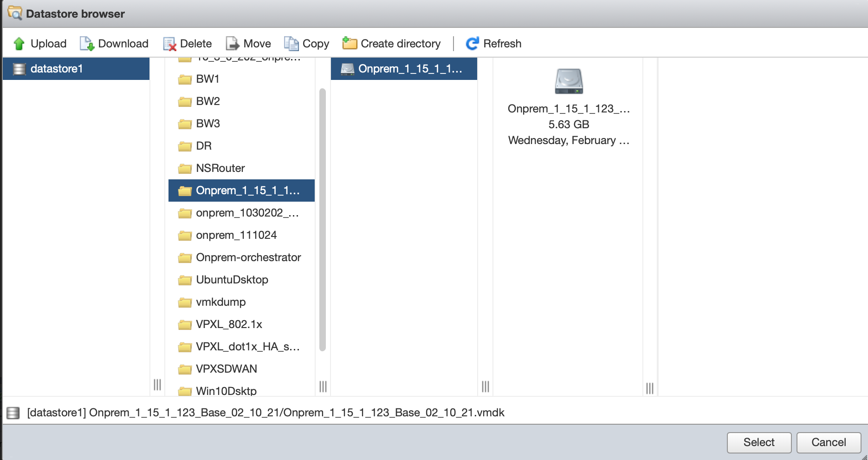Click the Refresh arrow icon
The width and height of the screenshot is (868, 460).
472,44
